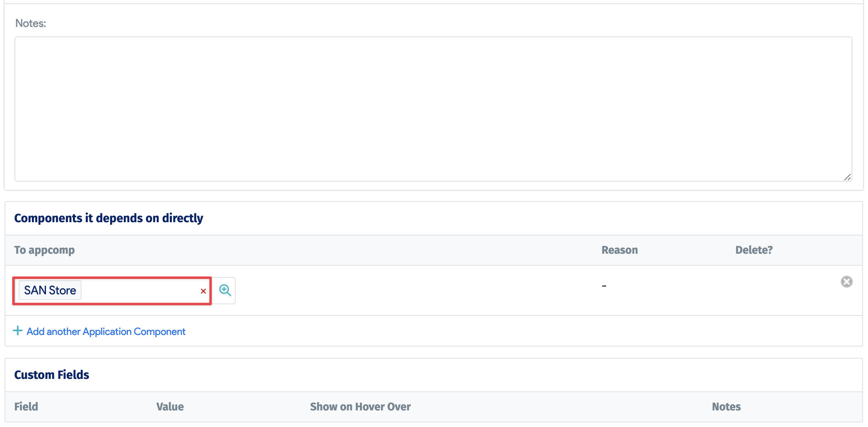Click the Value column header
868x427 pixels.
(x=170, y=407)
